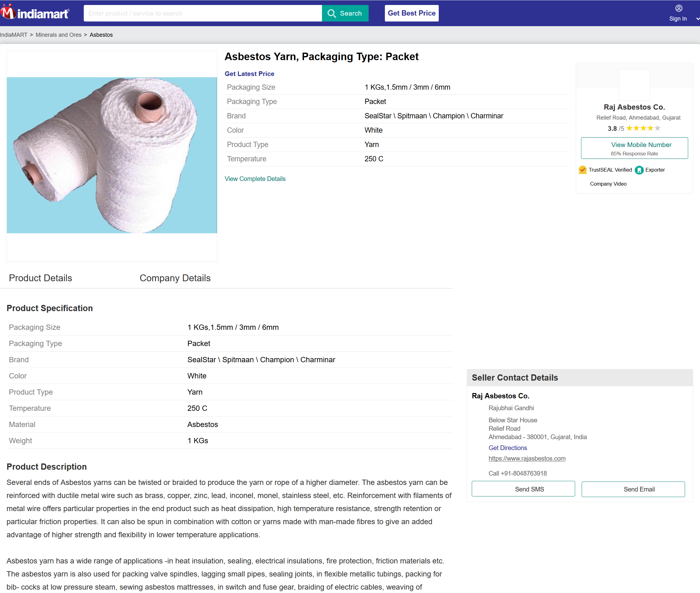Click Relief Road, Ahmedabad, Gujarat address

click(638, 118)
